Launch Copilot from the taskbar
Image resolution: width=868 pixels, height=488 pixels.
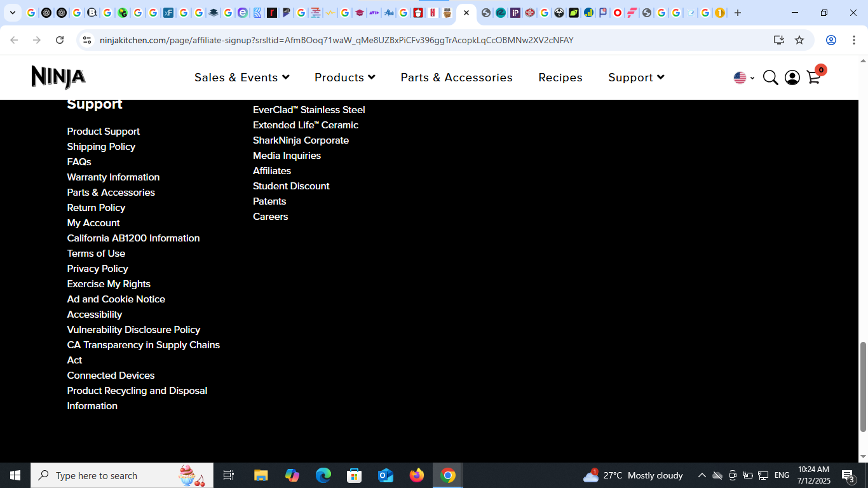(292, 475)
